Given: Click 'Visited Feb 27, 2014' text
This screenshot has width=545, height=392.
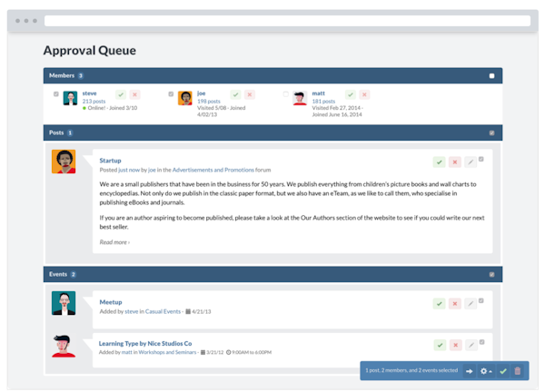Looking at the screenshot, I should point(336,108).
